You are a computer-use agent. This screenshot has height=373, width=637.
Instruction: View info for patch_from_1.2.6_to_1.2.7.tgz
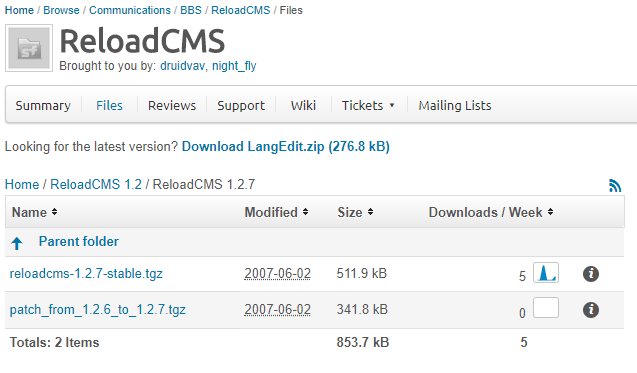(591, 310)
